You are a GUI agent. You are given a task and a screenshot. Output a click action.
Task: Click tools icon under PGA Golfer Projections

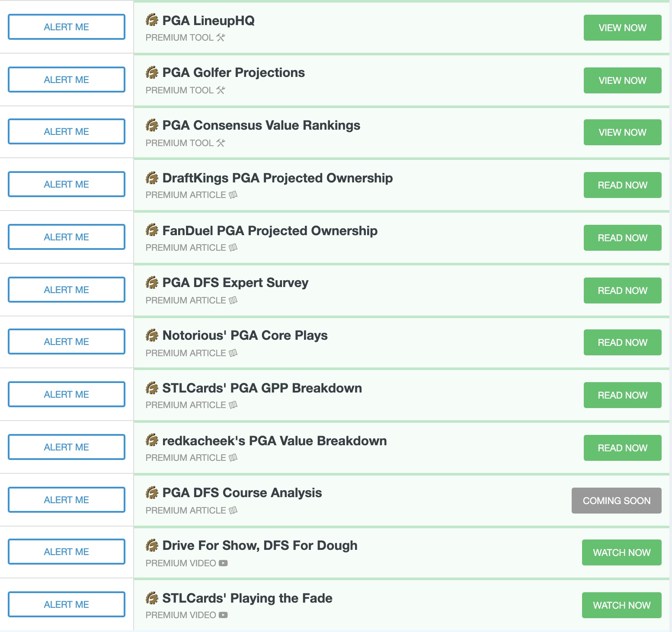pyautogui.click(x=221, y=90)
